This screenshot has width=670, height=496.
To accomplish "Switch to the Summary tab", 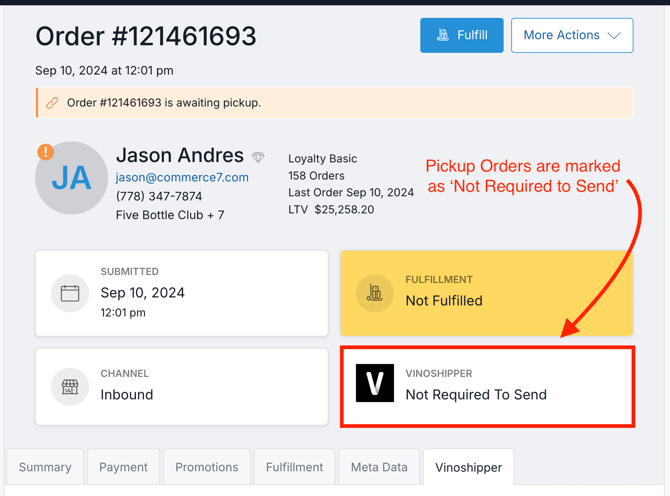I will point(45,467).
